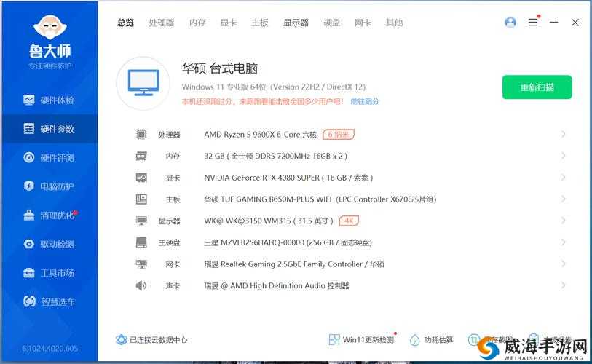Expand the 声卡 row chevron

pos(563,285)
